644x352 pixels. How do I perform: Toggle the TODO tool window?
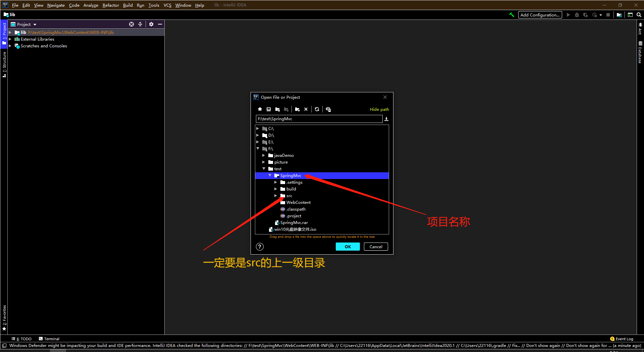[x=21, y=339]
